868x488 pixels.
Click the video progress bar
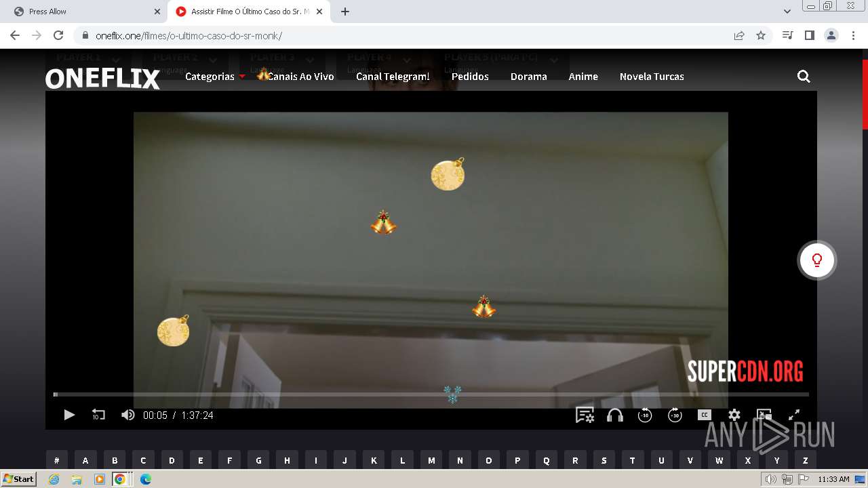[x=431, y=394]
